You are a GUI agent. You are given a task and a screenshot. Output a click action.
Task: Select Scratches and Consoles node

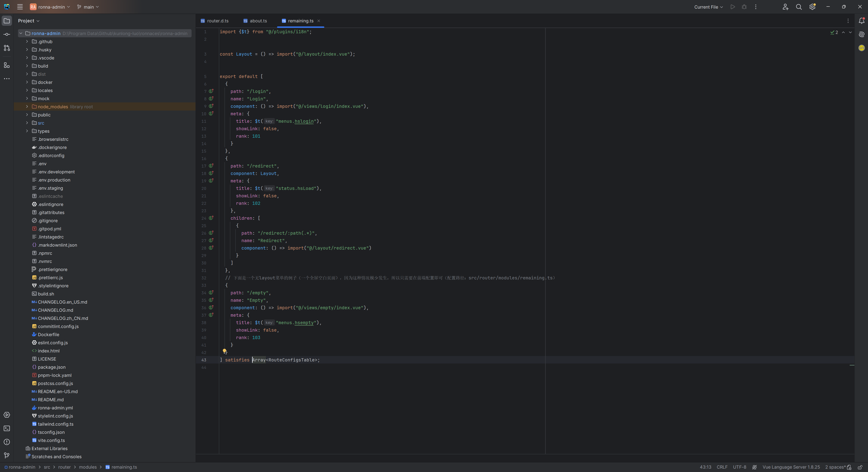click(56, 456)
